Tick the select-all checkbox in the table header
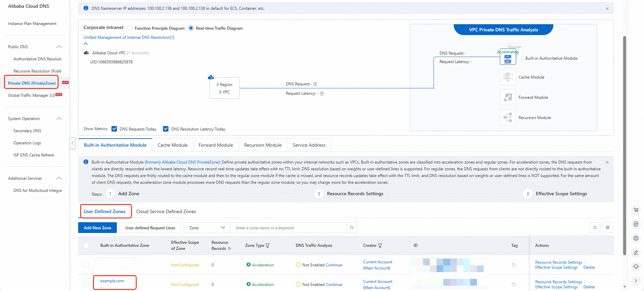 pos(86,245)
